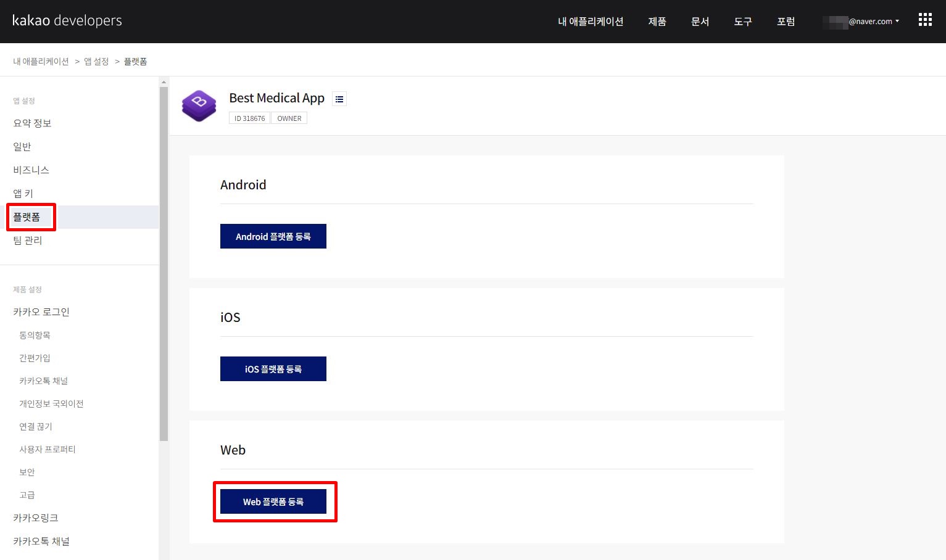Open 내 애플리케이션 in the top navigation
This screenshot has height=560, width=946.
pyautogui.click(x=591, y=22)
